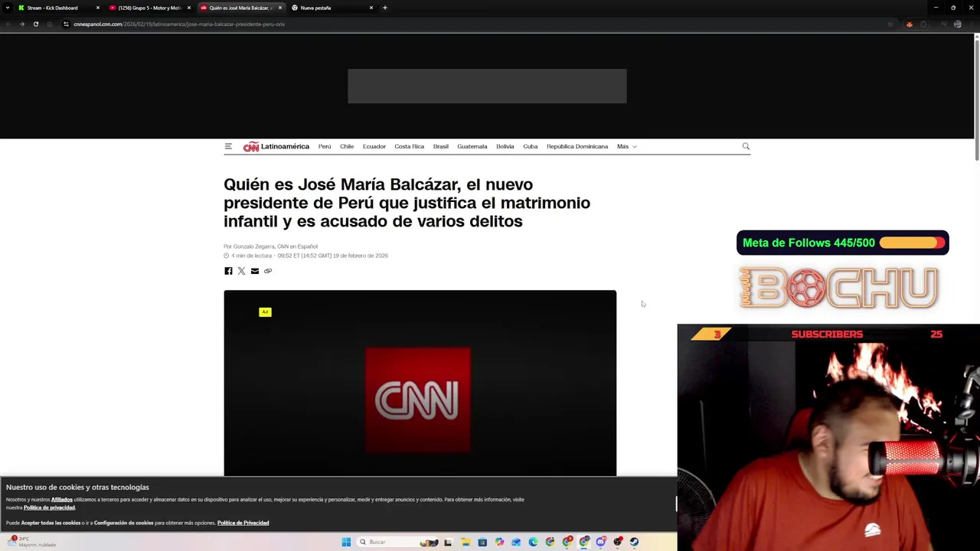980x551 pixels.
Task: Close the Stream - Kick Dashboard tab
Action: [97, 8]
